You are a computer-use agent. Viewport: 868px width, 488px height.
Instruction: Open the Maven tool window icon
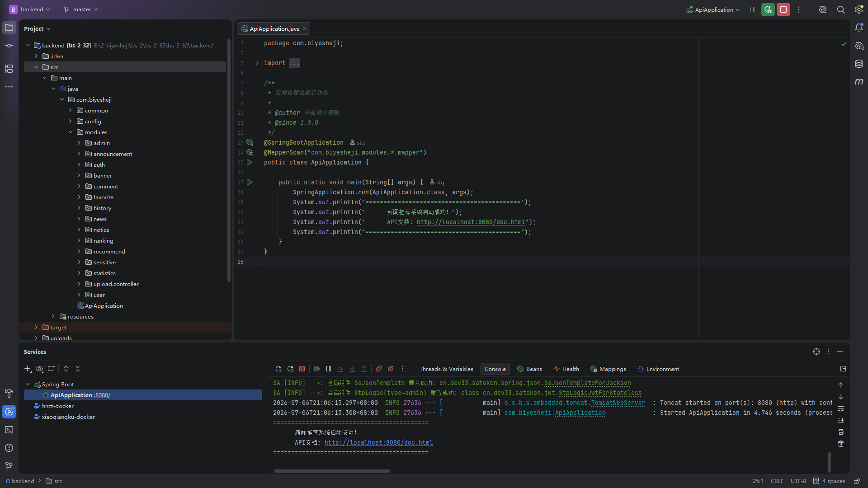click(x=859, y=82)
